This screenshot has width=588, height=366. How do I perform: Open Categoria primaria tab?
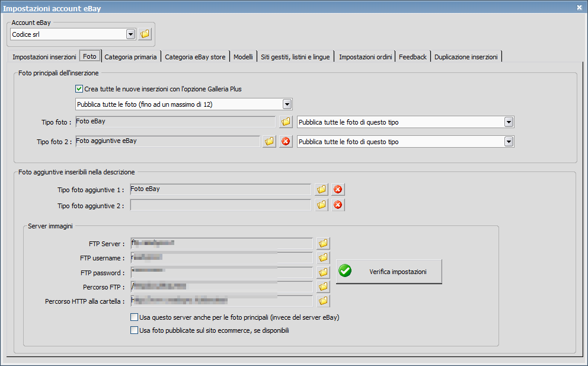(130, 57)
